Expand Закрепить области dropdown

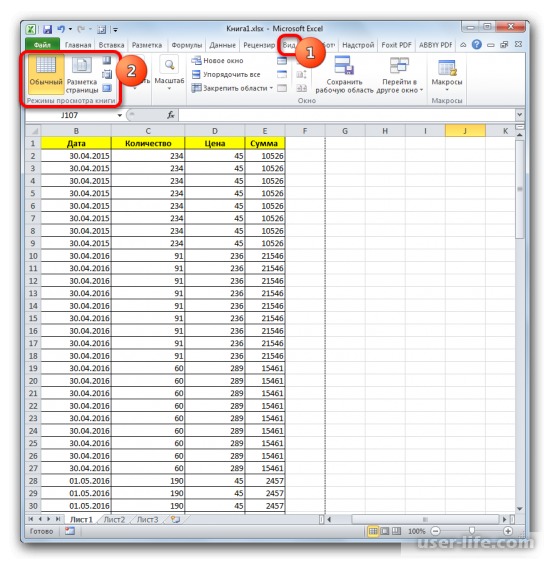pos(271,88)
